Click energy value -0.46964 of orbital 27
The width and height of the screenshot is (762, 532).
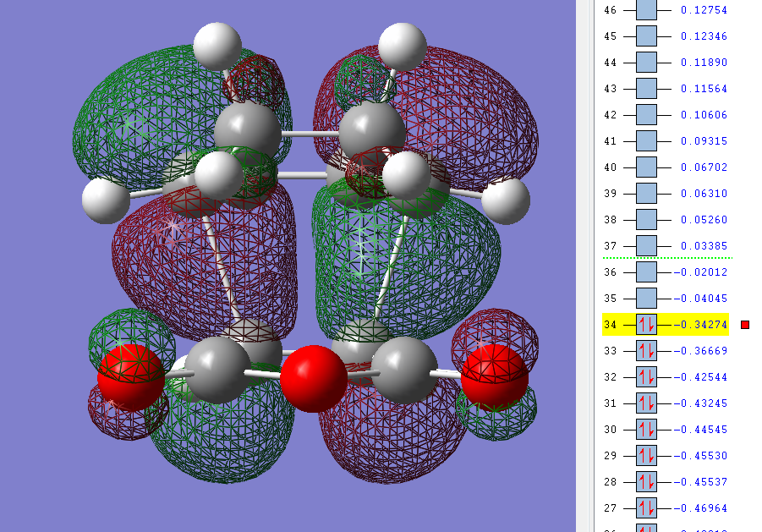[700, 508]
